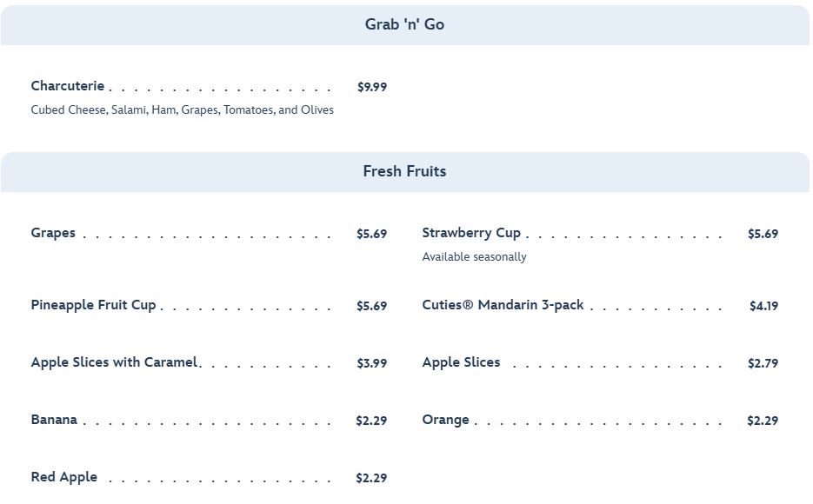Select Cuties Mandarin 3-pack
813x504 pixels.
click(503, 305)
